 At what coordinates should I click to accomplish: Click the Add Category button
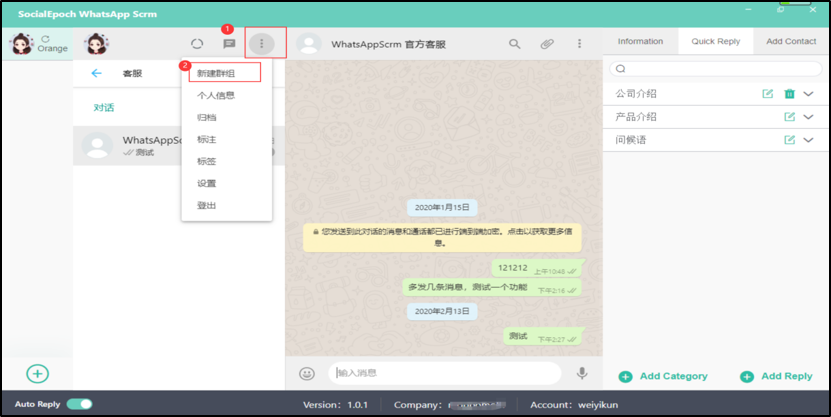663,376
